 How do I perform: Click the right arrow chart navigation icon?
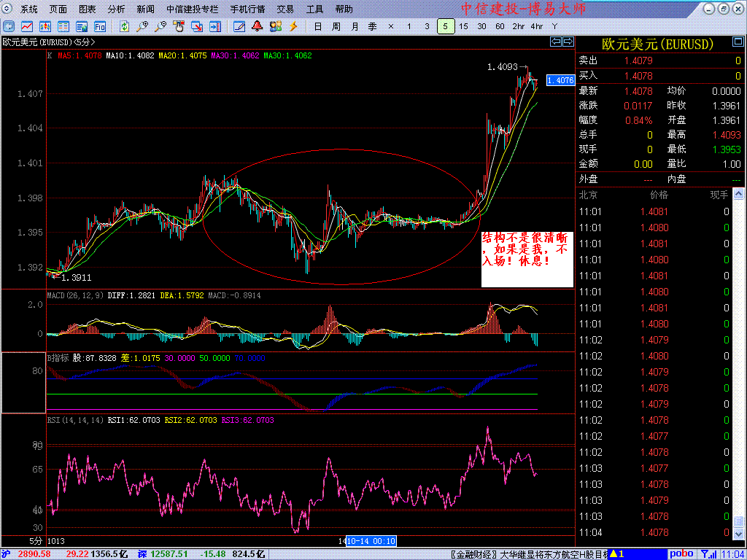(x=568, y=42)
